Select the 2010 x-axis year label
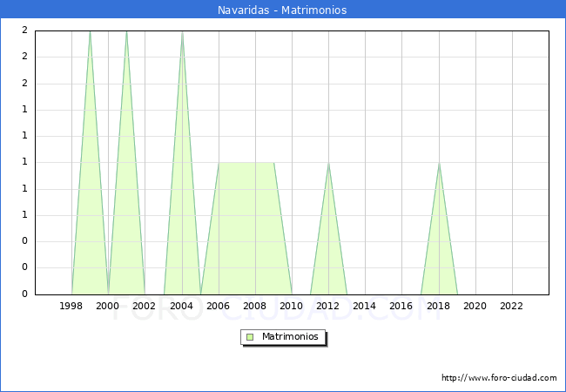566x392 pixels. click(x=292, y=306)
